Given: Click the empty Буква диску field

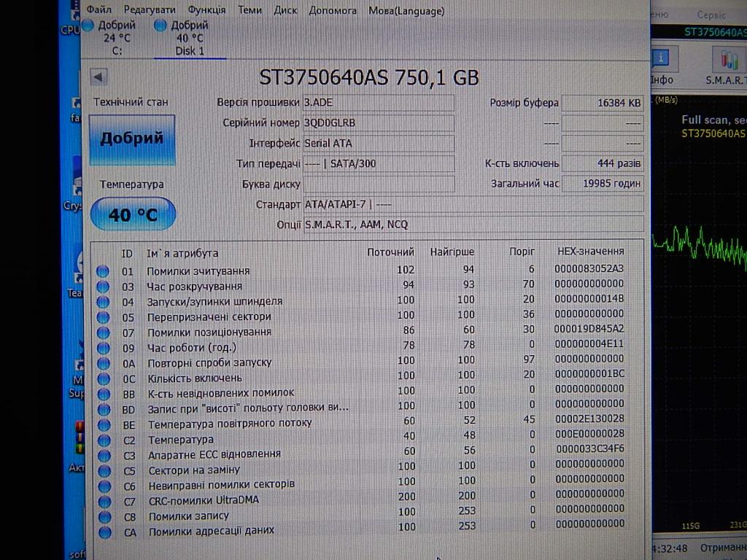Looking at the screenshot, I should tap(379, 184).
